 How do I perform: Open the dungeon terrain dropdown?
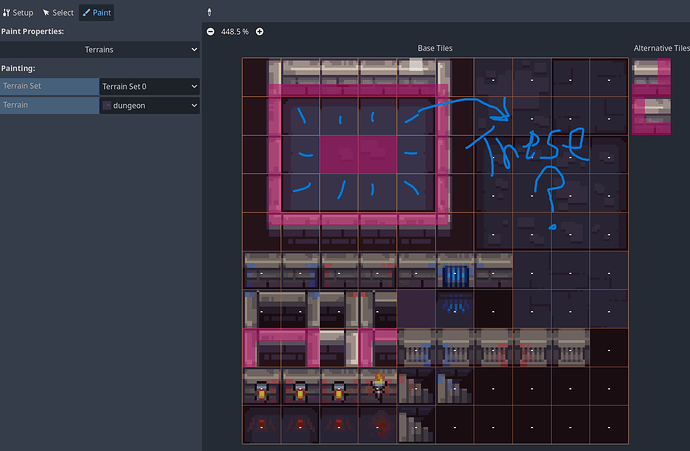[x=149, y=105]
